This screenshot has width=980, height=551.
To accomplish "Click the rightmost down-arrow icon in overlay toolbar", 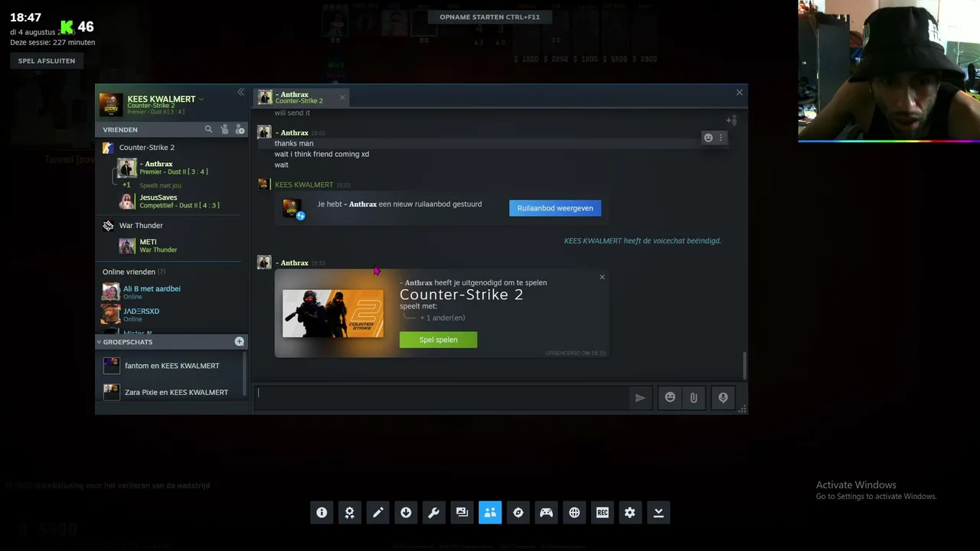I will point(658,513).
